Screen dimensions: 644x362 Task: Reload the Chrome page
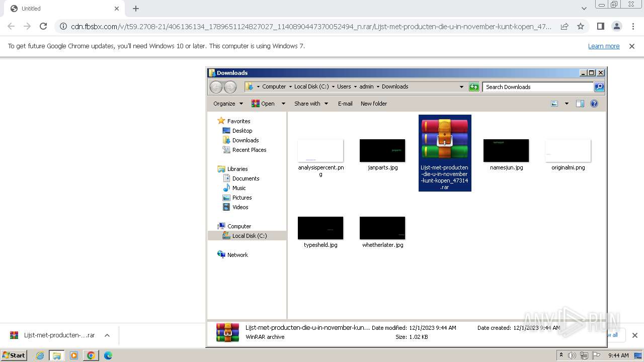(x=43, y=26)
